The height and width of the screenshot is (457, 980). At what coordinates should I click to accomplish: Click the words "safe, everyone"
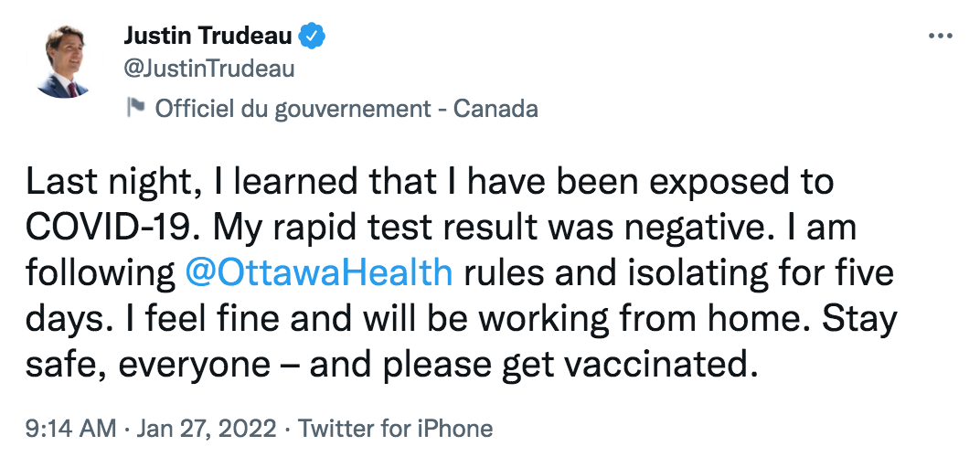pos(147,366)
